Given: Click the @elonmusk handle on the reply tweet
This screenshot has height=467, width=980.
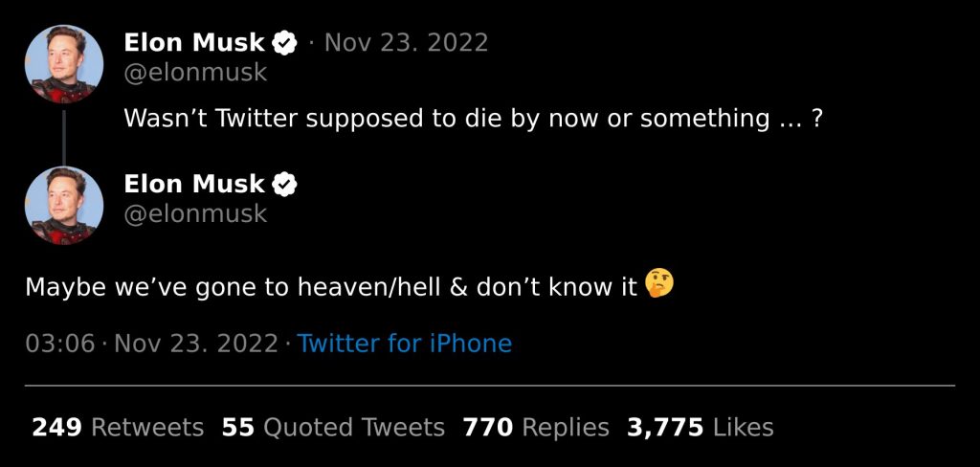Looking at the screenshot, I should pyautogui.click(x=195, y=213).
